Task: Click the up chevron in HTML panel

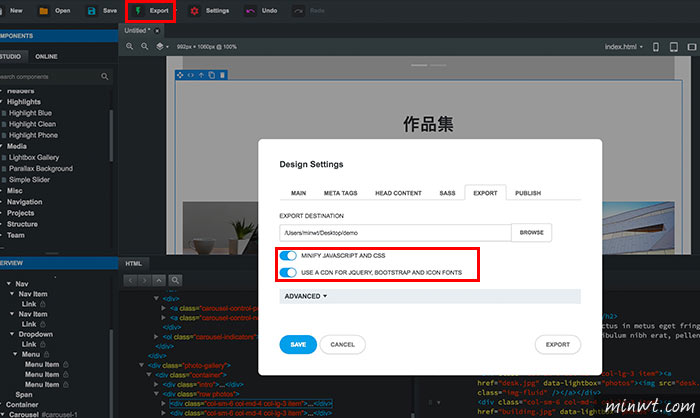Action: [159, 280]
